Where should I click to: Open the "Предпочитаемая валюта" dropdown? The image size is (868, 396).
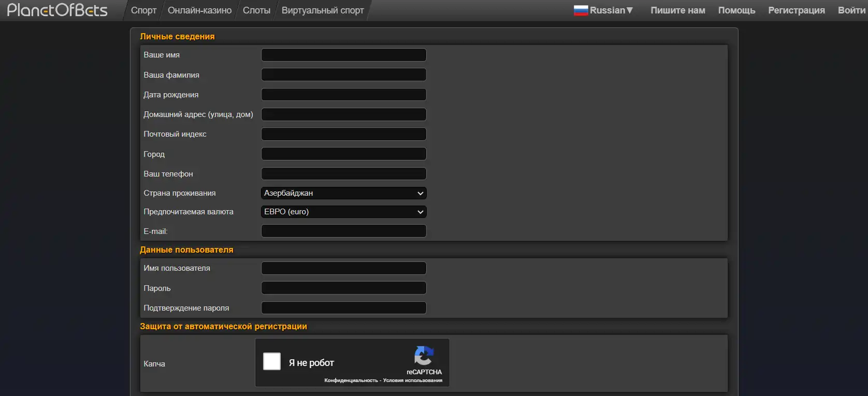[344, 212]
